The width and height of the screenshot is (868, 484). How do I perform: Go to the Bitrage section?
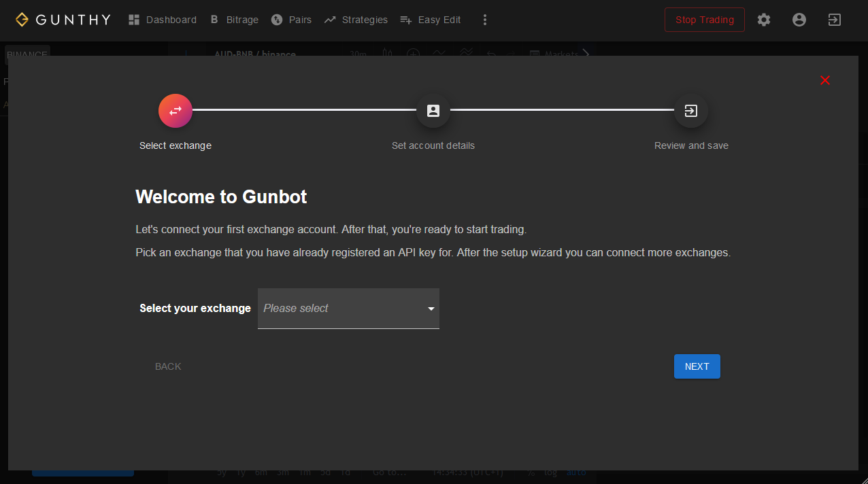(234, 20)
